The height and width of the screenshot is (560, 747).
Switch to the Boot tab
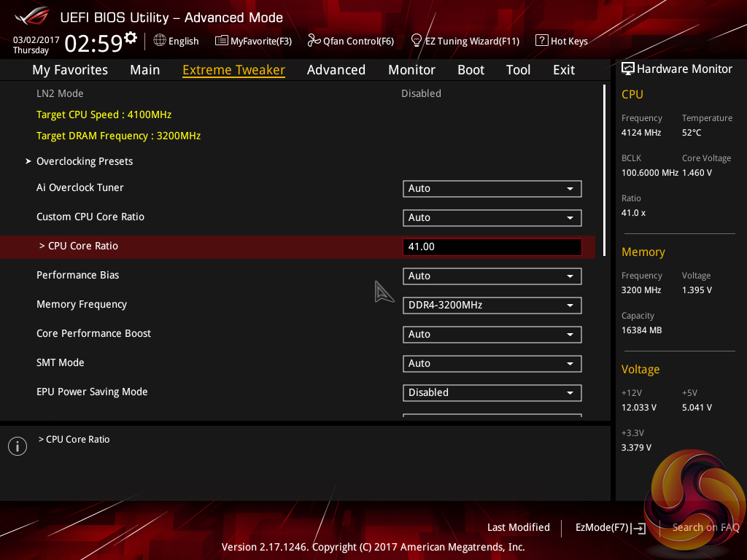coord(471,70)
